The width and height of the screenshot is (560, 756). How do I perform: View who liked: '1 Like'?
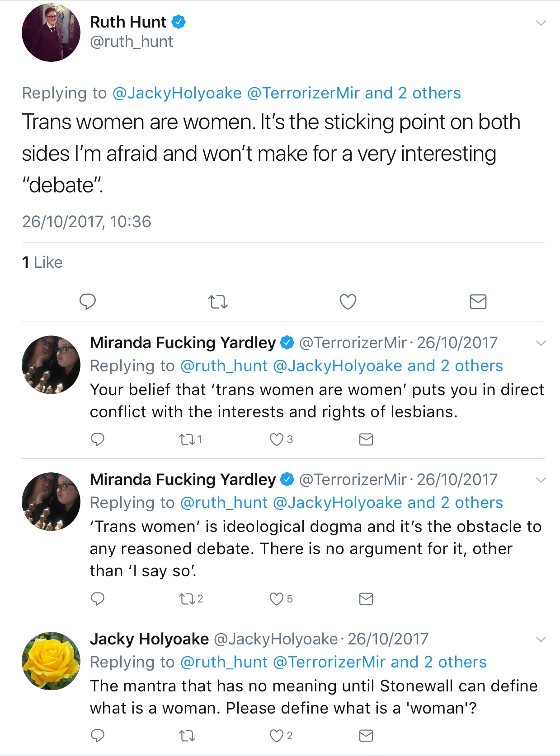click(x=42, y=262)
